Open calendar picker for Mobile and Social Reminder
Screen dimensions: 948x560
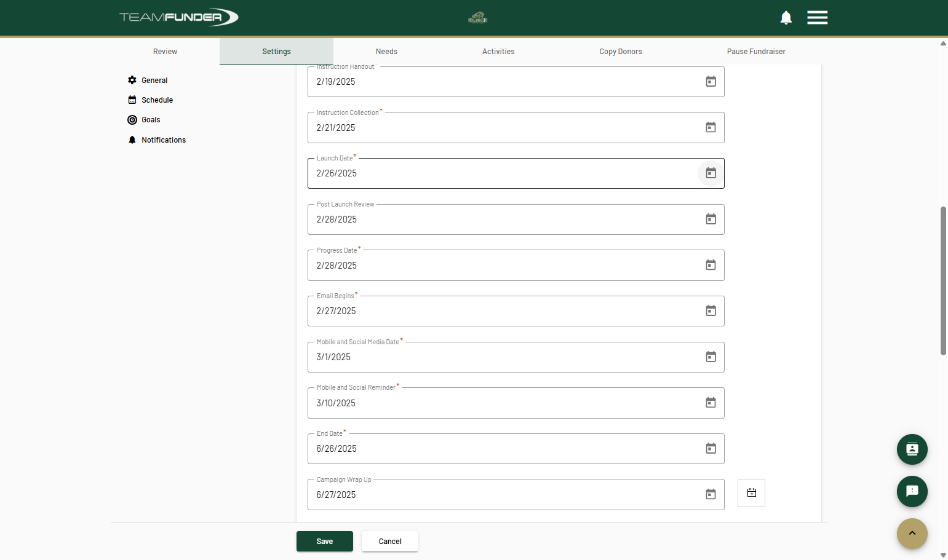pyautogui.click(x=711, y=403)
